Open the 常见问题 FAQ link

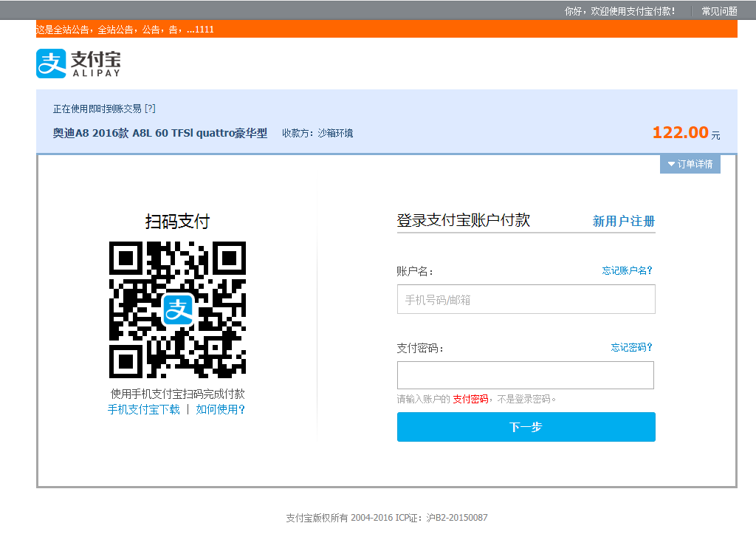pyautogui.click(x=719, y=10)
